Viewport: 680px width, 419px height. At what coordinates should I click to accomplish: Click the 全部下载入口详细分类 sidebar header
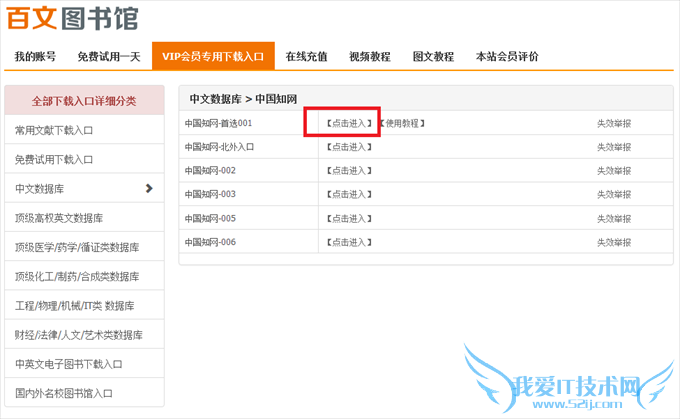[84, 101]
